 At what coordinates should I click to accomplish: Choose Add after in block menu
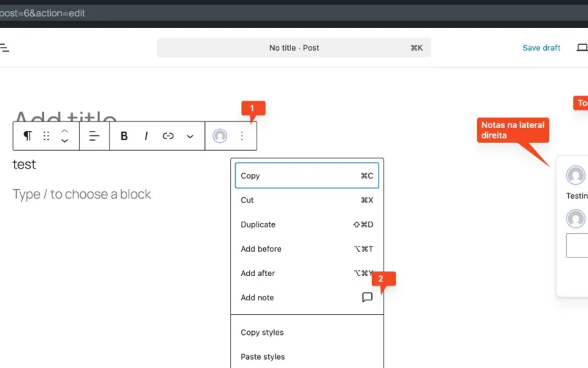click(x=306, y=273)
